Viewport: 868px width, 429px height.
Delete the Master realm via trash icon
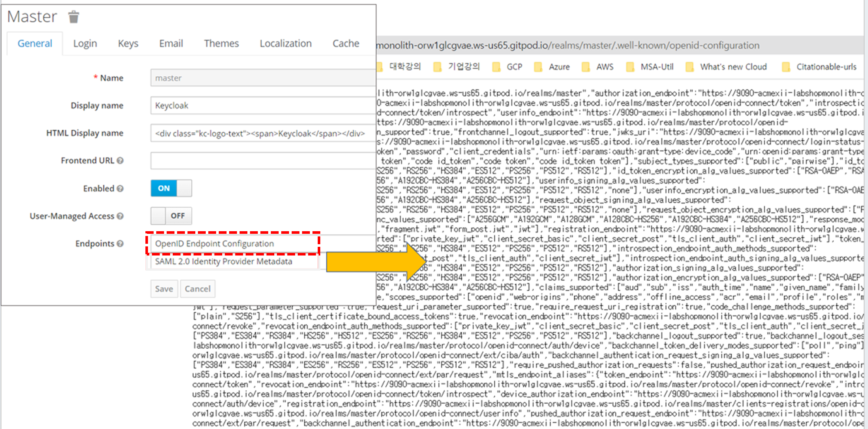(74, 17)
